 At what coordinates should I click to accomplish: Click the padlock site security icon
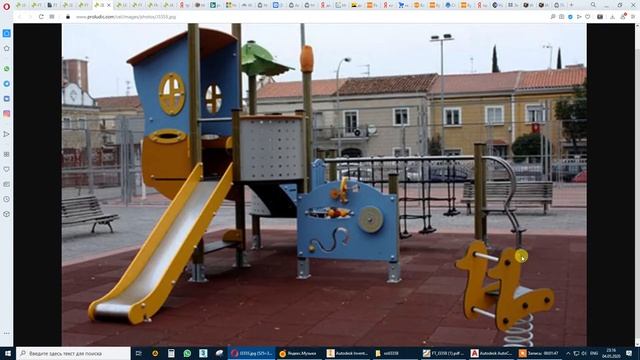click(x=68, y=17)
